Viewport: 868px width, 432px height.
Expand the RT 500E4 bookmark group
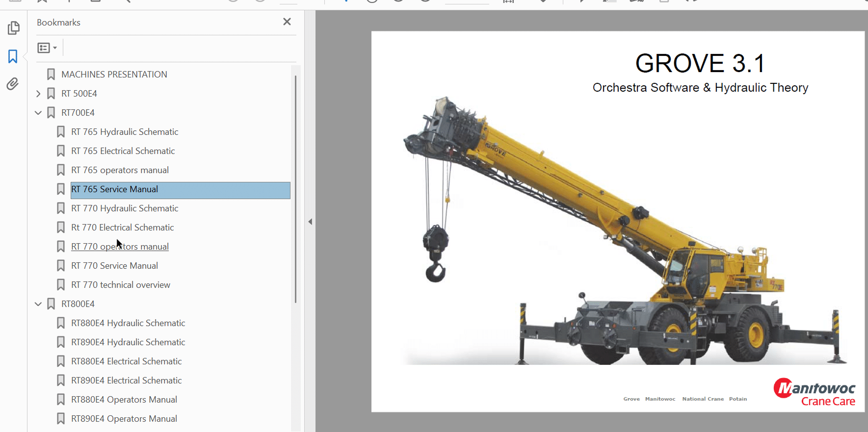pyautogui.click(x=38, y=94)
